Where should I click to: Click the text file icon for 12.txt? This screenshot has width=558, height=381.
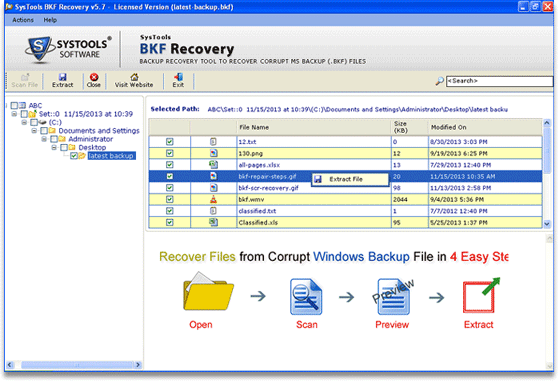(x=213, y=142)
